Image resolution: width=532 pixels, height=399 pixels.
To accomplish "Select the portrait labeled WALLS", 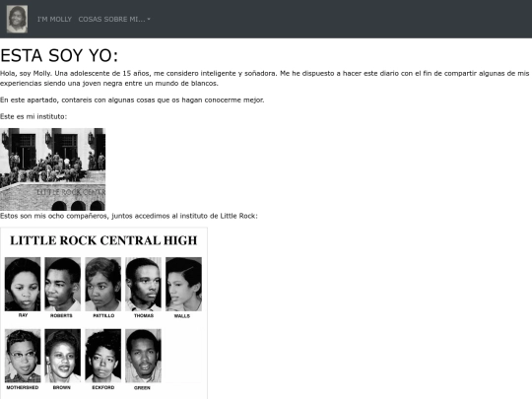I will coord(183,284).
